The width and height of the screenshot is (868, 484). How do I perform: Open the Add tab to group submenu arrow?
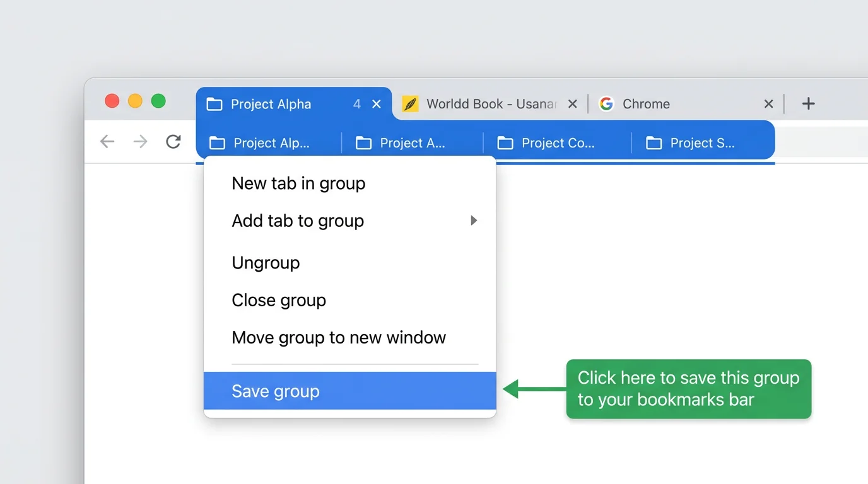pos(474,221)
